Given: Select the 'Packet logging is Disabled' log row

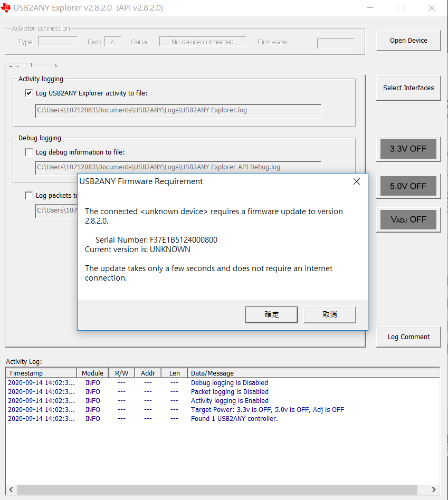Looking at the screenshot, I should (x=222, y=391).
